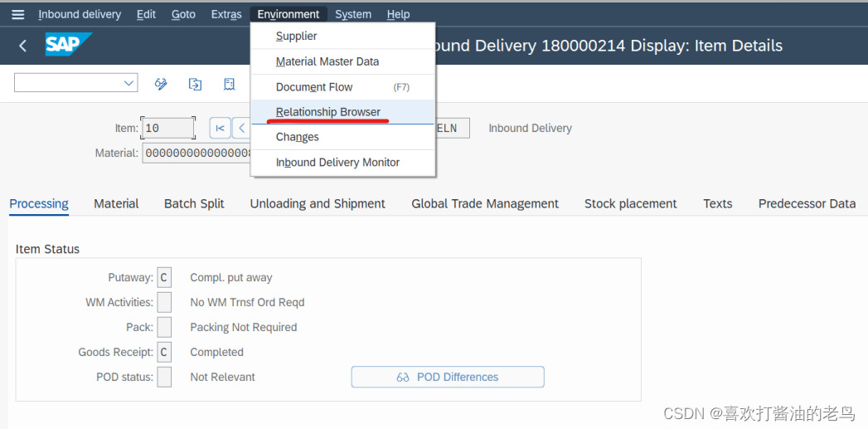Click the header details arrow toolbar icon

click(x=195, y=84)
